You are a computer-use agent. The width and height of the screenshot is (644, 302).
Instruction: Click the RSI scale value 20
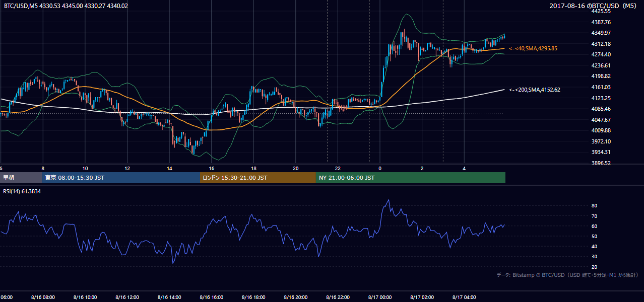pos(594,267)
